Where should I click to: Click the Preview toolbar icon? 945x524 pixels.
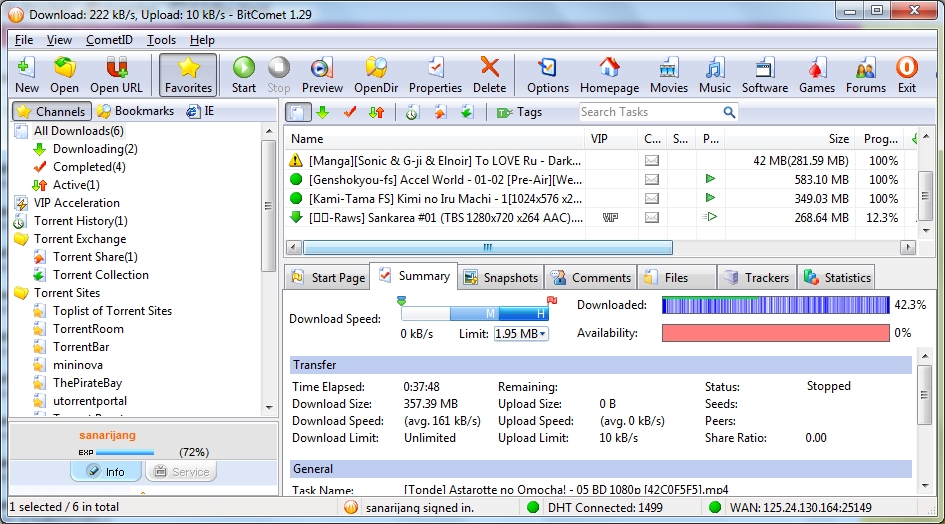point(322,75)
